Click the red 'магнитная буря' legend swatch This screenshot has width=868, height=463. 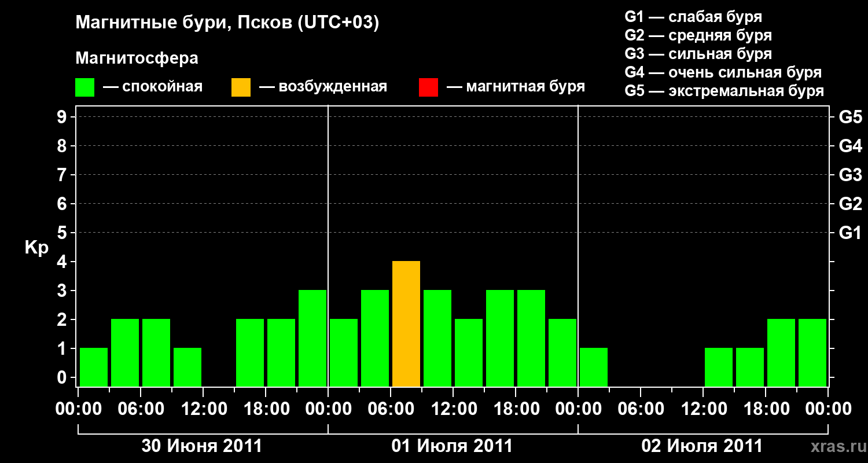(428, 87)
